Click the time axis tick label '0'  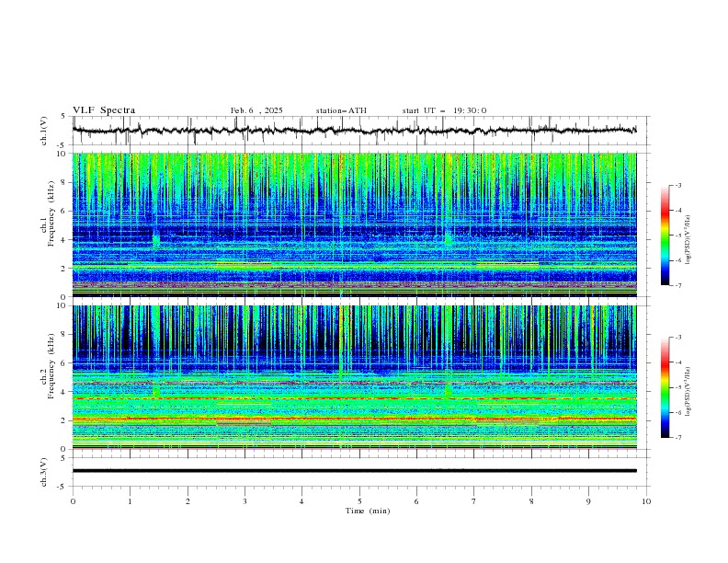[73, 501]
